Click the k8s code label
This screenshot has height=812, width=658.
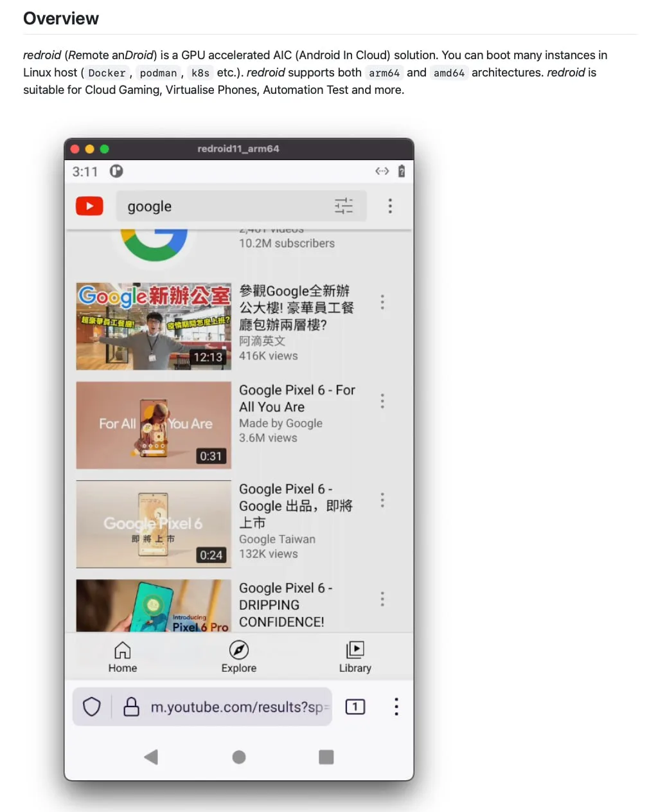pyautogui.click(x=200, y=73)
